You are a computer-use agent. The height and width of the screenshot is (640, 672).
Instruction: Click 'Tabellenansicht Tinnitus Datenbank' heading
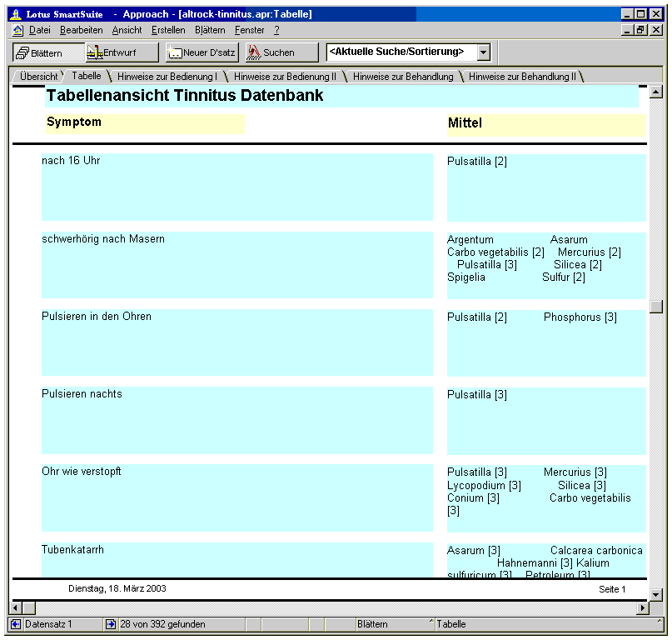coord(185,95)
